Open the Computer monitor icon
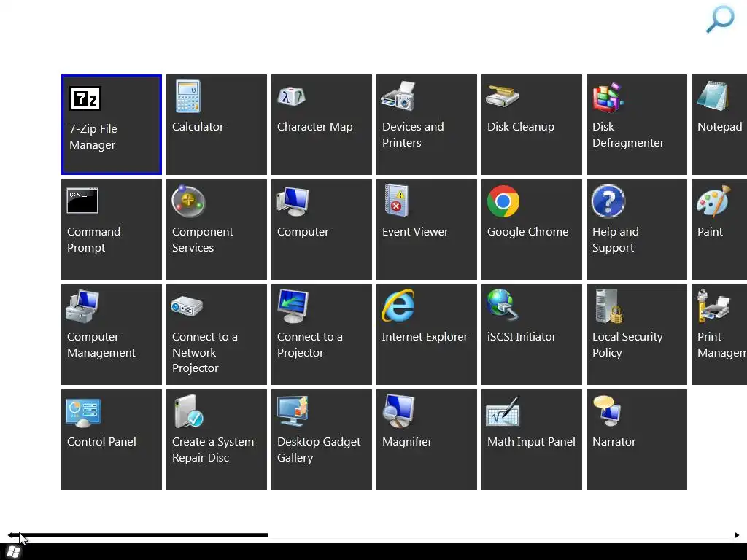This screenshot has height=560, width=747. [x=293, y=201]
